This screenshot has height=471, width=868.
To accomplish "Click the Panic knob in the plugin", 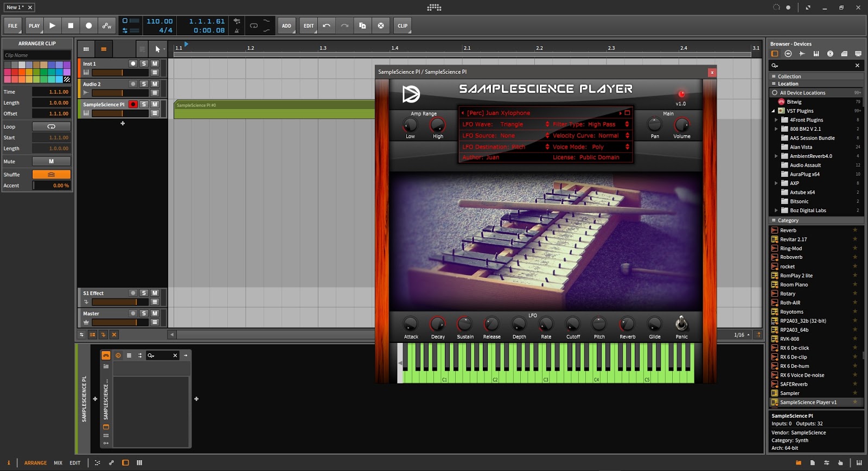I will (x=681, y=324).
